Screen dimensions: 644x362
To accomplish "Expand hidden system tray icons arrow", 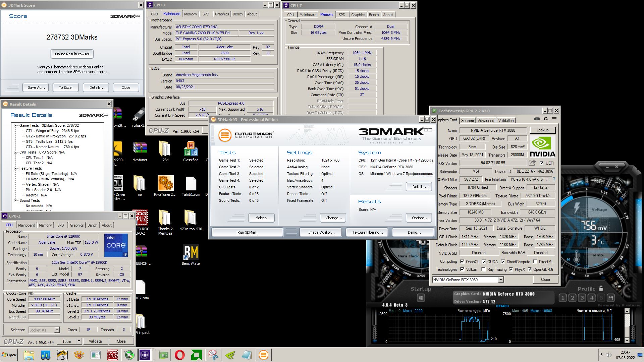I will [601, 355].
